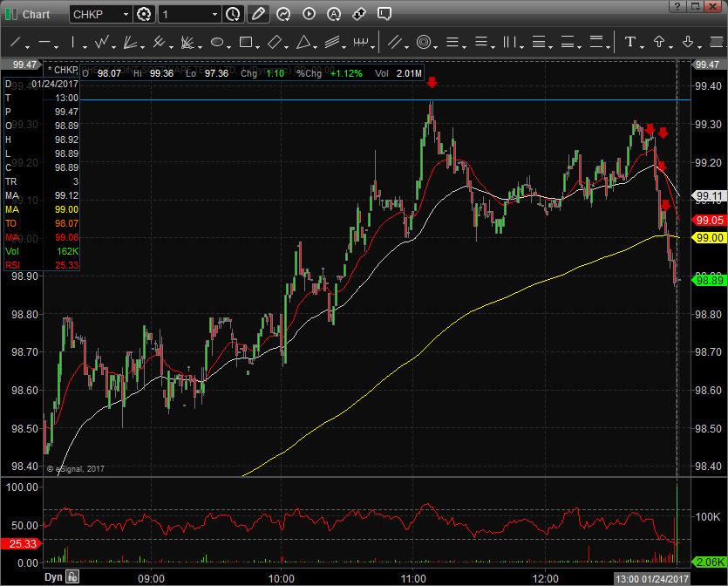Select the parallelogram drawing tool
Screen dimensions: 728x586
pyautogui.click(x=275, y=42)
